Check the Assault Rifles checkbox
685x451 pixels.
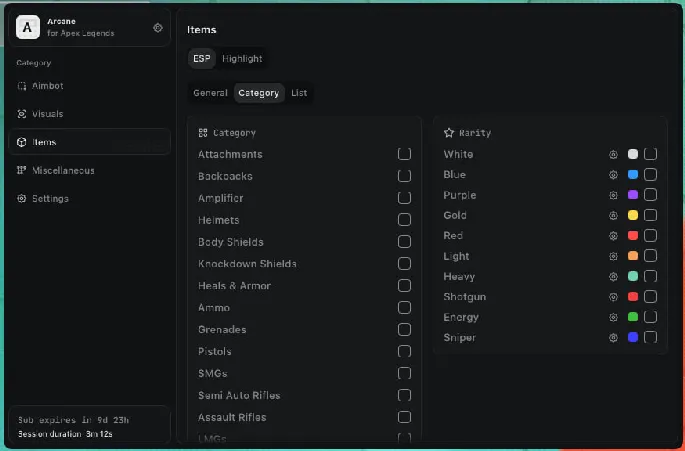pos(404,417)
